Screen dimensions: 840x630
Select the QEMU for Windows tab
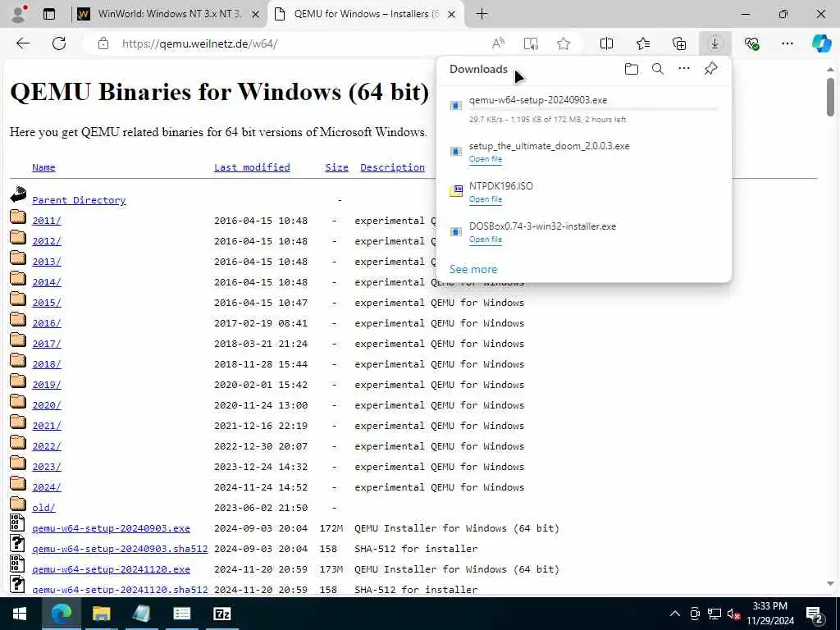[x=365, y=14]
